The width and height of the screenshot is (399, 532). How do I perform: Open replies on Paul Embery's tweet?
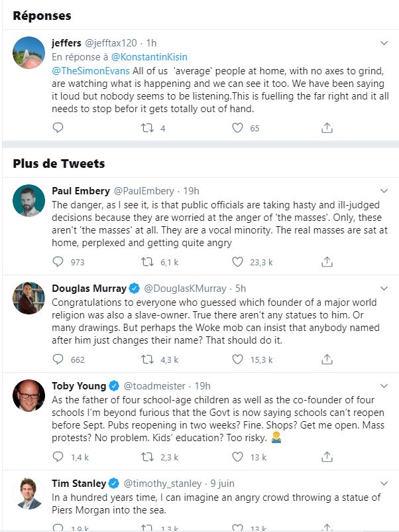[58, 261]
